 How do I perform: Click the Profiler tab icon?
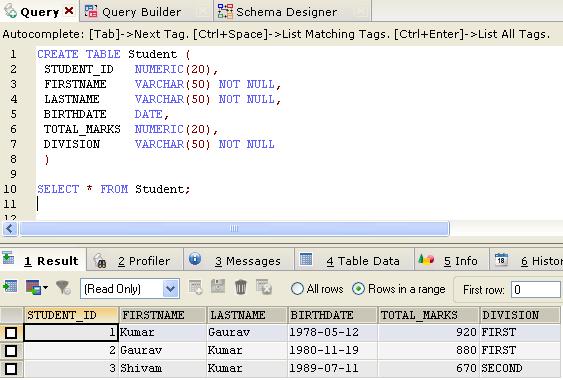point(99,260)
